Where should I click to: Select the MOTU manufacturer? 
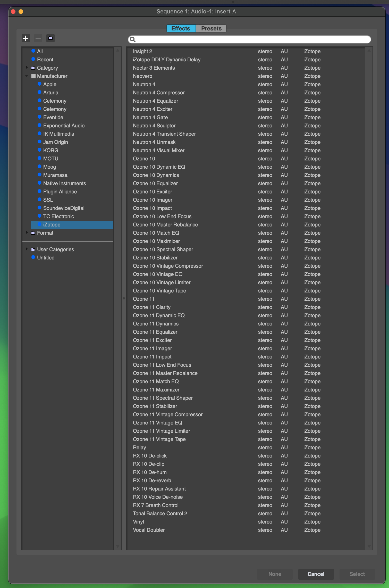51,159
